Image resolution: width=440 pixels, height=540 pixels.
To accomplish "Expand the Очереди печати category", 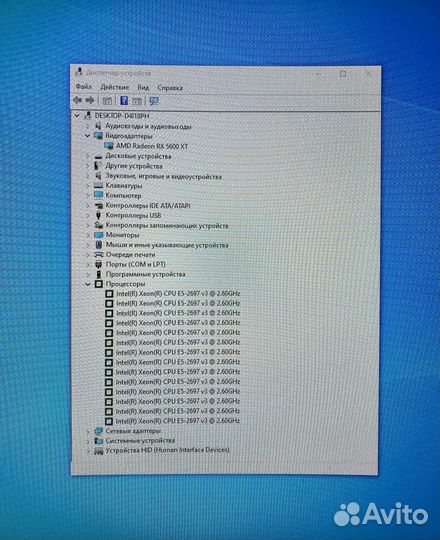I will (x=88, y=255).
